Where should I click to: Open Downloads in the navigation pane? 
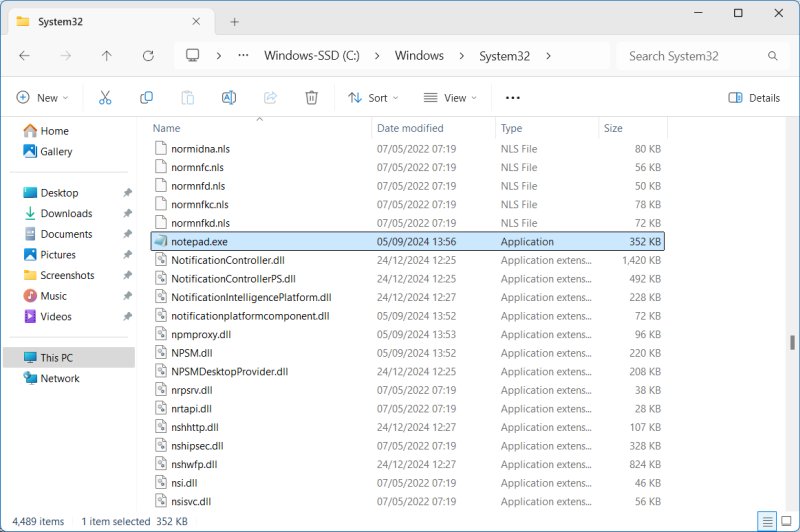pyautogui.click(x=66, y=213)
